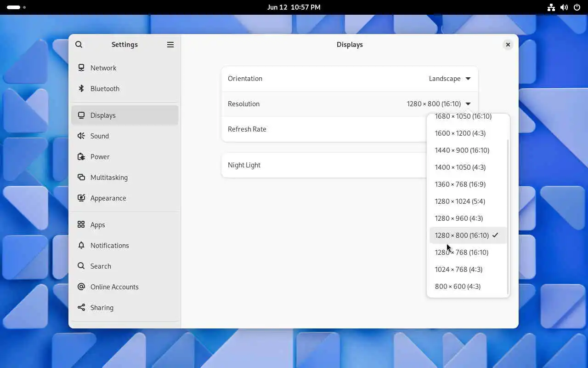Go to Bluetooth settings label
Viewport: 588px width, 368px height.
point(105,88)
